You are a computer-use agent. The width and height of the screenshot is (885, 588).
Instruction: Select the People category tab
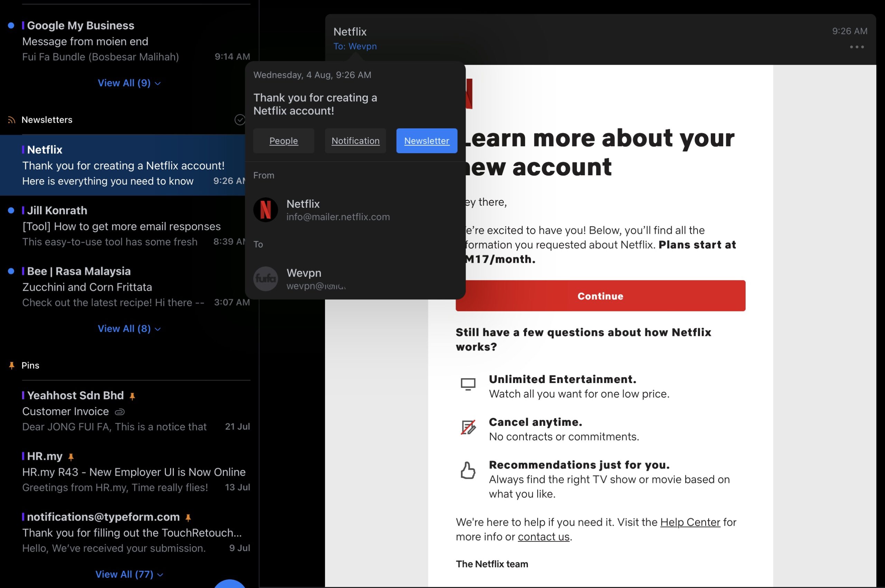283,141
